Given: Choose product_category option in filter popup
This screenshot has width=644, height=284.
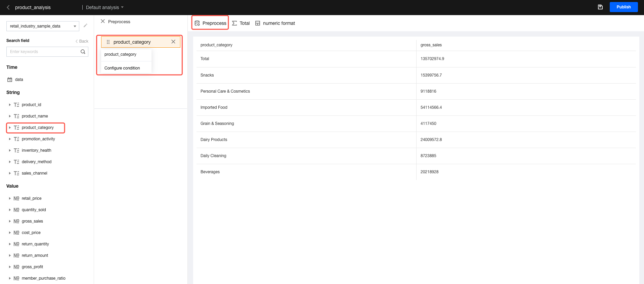Looking at the screenshot, I should [121, 54].
